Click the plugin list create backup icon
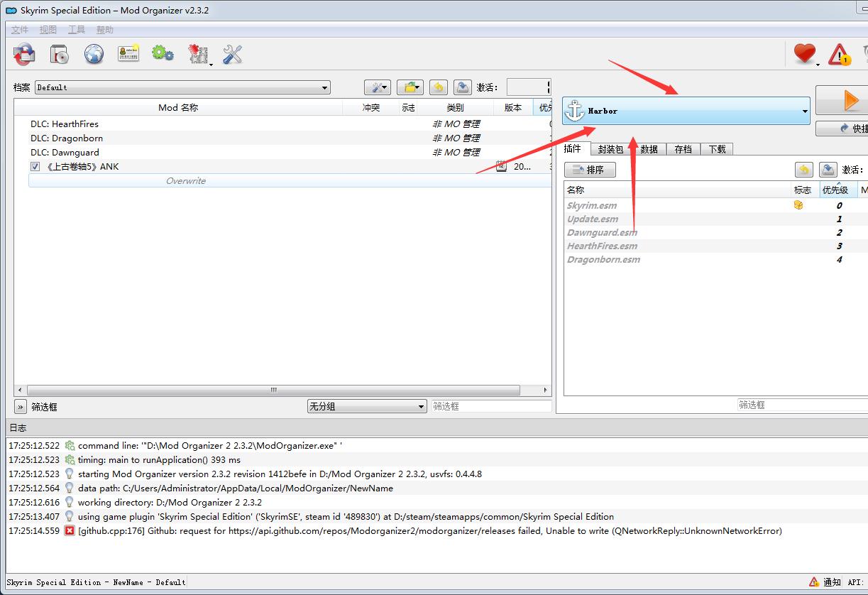The width and height of the screenshot is (868, 595). coord(828,170)
